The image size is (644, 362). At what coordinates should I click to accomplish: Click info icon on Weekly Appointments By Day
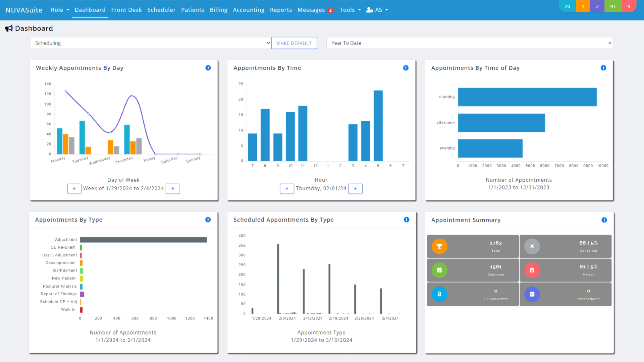[208, 68]
